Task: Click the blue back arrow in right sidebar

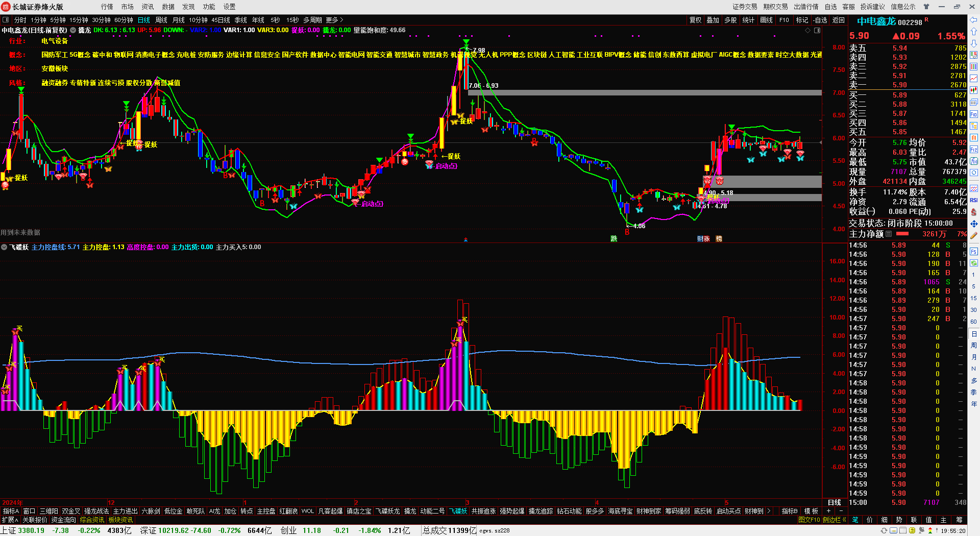Action: click(974, 20)
